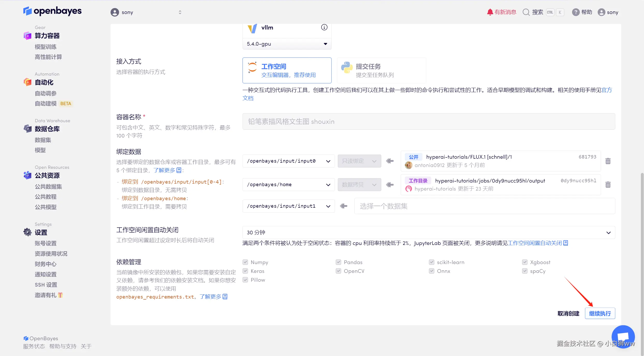Open the chat support bubble

pos(623,337)
